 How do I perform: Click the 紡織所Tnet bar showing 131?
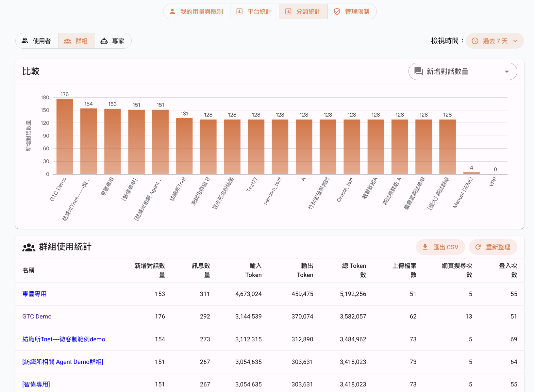click(x=184, y=146)
